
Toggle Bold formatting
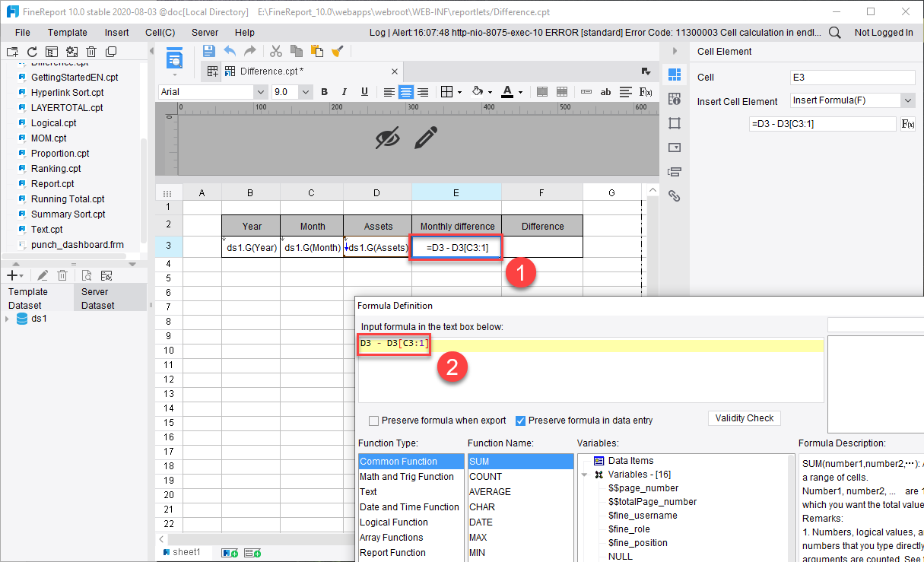[x=324, y=92]
